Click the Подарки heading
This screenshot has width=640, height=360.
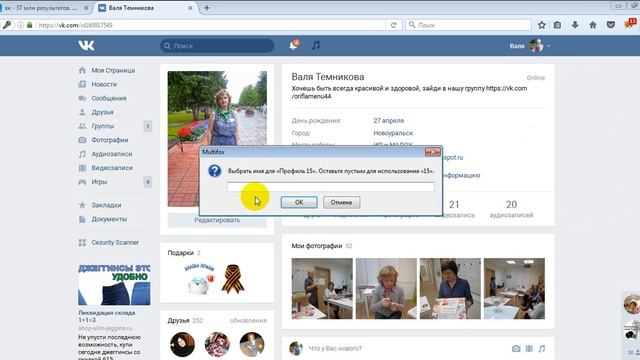tap(180, 253)
